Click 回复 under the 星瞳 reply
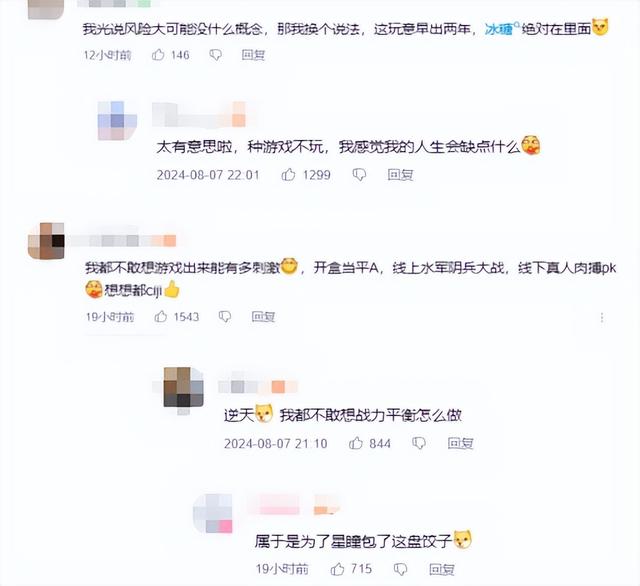 click(x=442, y=569)
